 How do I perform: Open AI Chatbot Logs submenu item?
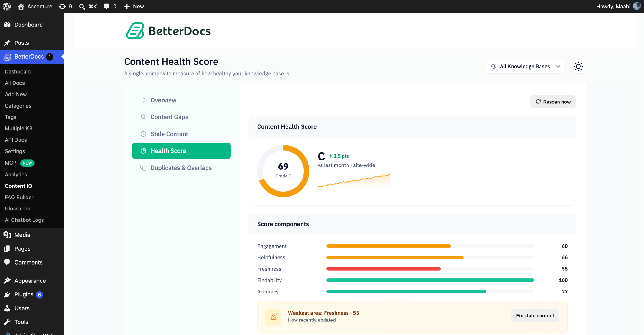24,220
